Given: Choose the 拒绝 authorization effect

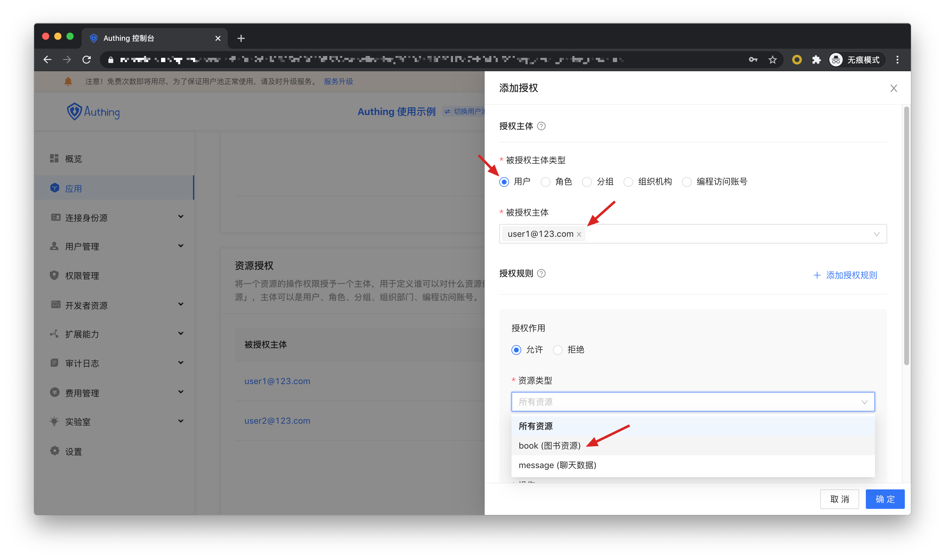Looking at the screenshot, I should 557,350.
